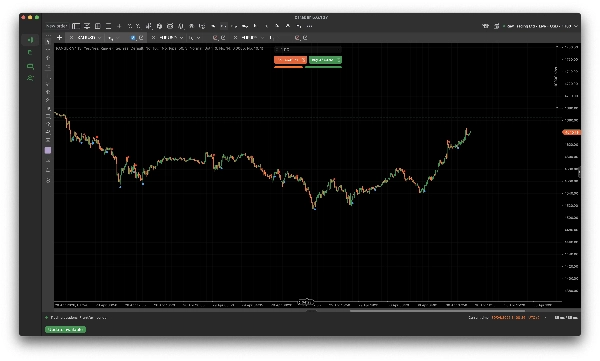The image size is (600, 361).
Task: Click the pop-out icon on the third chart tab
Action: (x=305, y=38)
